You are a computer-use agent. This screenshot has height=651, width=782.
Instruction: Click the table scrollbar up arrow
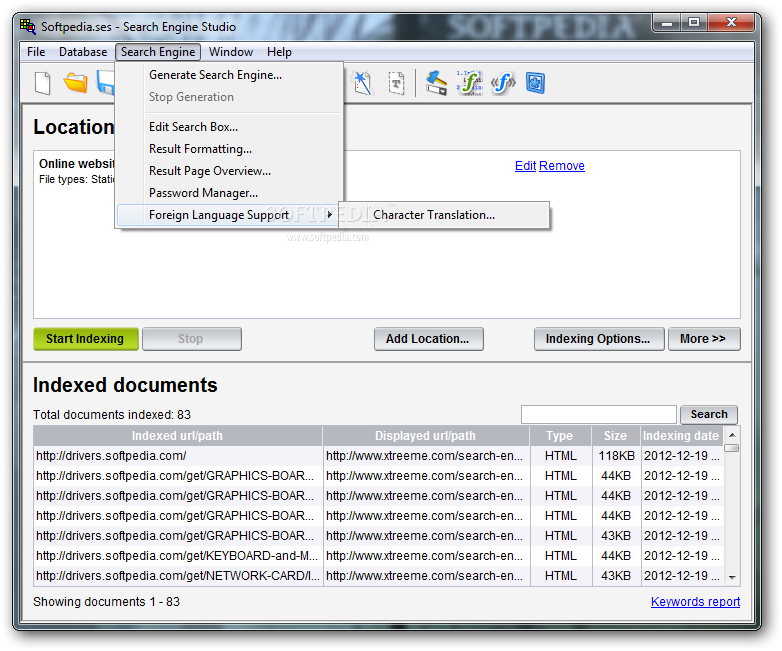pos(732,435)
